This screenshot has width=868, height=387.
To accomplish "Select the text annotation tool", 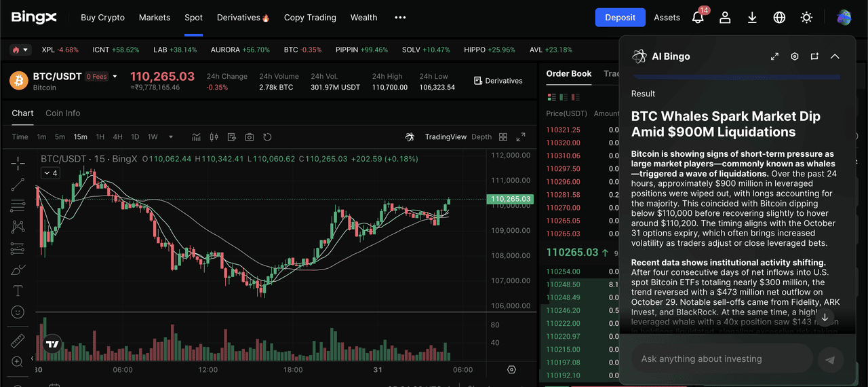I will coord(18,291).
